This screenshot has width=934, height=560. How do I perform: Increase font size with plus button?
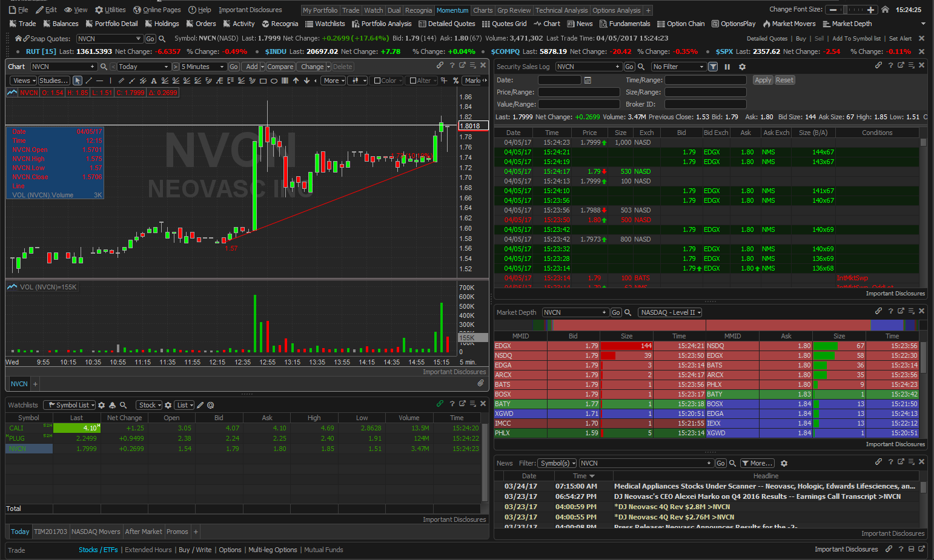click(x=871, y=10)
